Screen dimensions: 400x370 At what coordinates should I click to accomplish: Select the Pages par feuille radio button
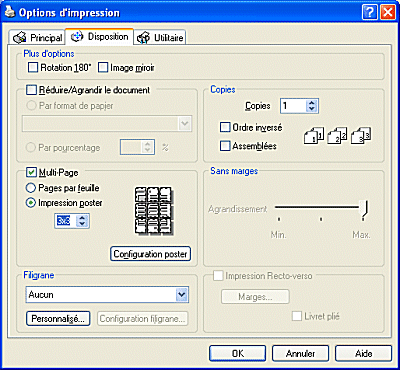[x=31, y=188]
